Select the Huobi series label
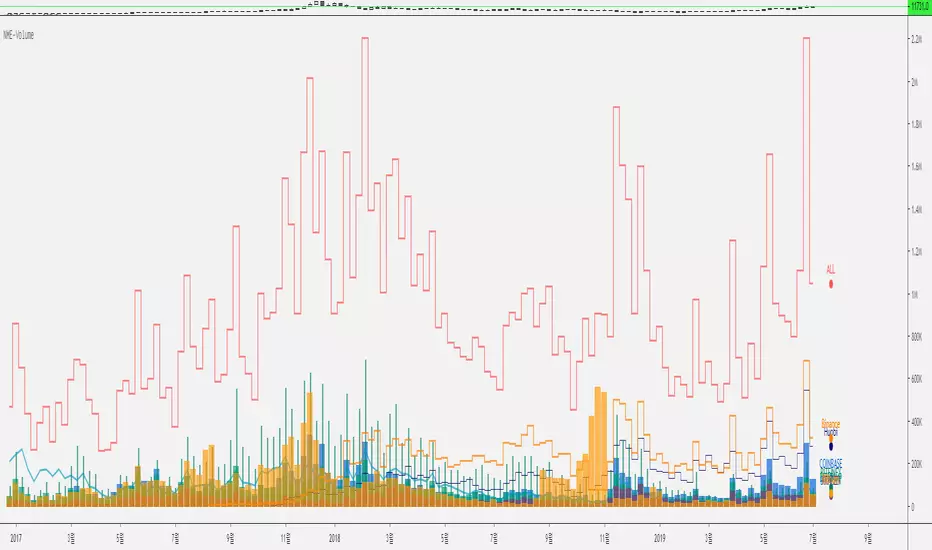932x550 pixels. click(x=830, y=432)
